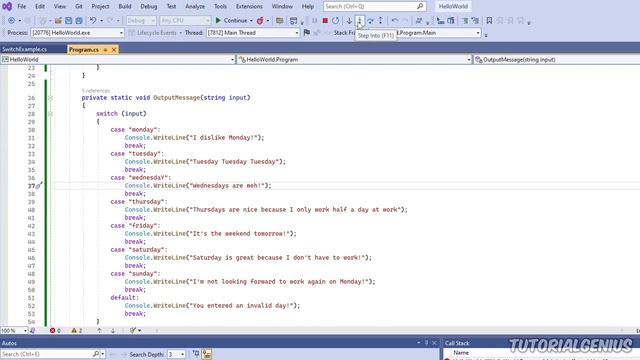Open the Extensions menu

249,7
